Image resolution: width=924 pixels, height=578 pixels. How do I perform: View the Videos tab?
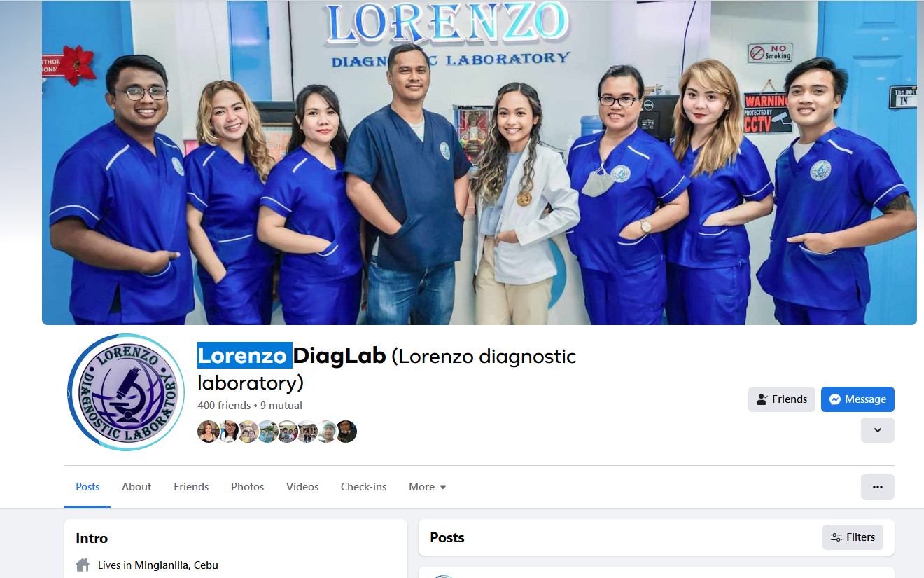[x=302, y=487]
